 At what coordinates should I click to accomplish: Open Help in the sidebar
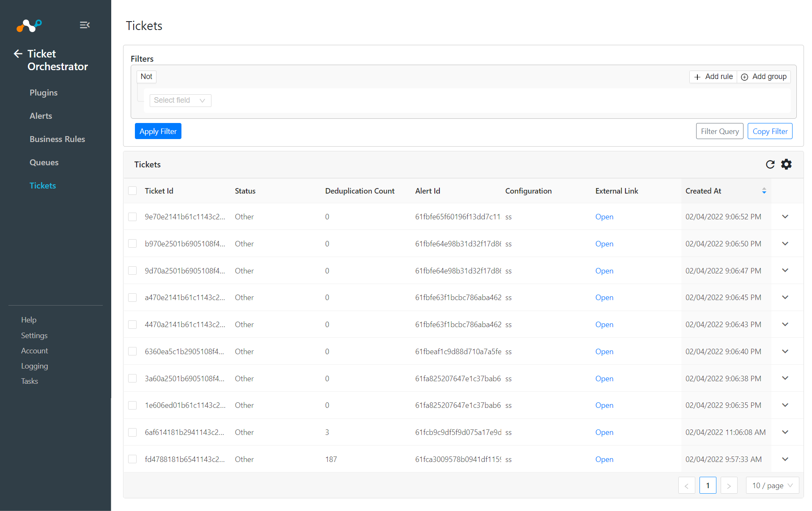pos(29,320)
